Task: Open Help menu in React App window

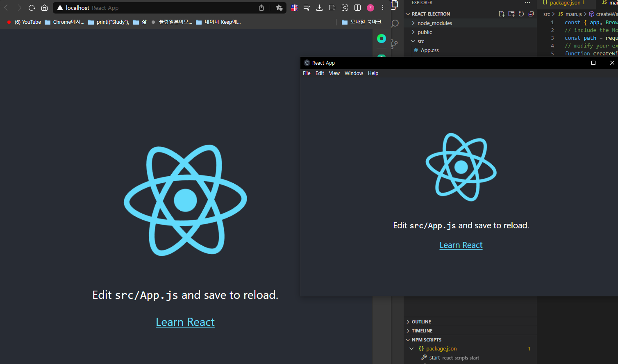Action: [373, 73]
